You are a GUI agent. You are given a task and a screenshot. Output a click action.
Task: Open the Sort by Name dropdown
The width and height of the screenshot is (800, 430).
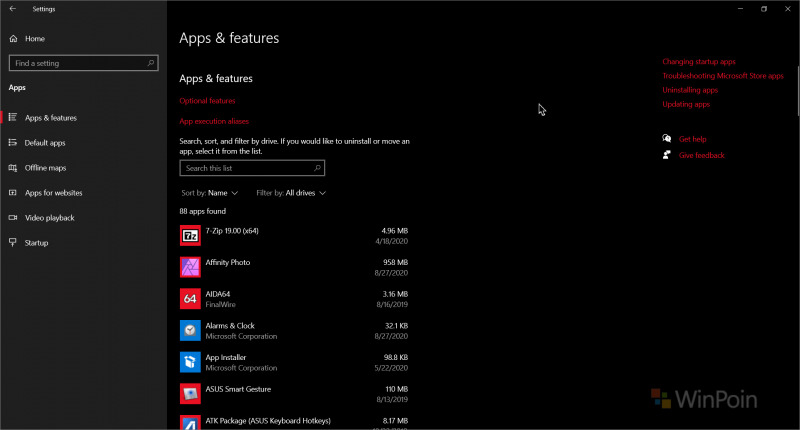210,193
